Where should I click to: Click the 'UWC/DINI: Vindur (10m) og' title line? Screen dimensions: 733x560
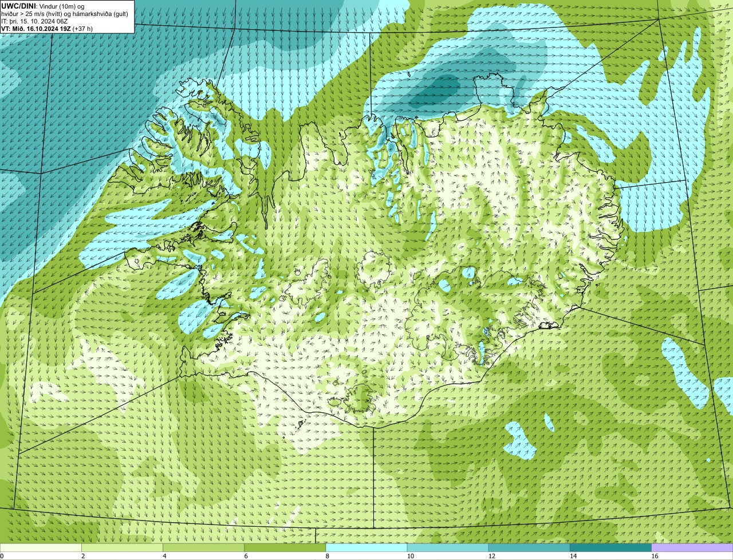pyautogui.click(x=43, y=6)
